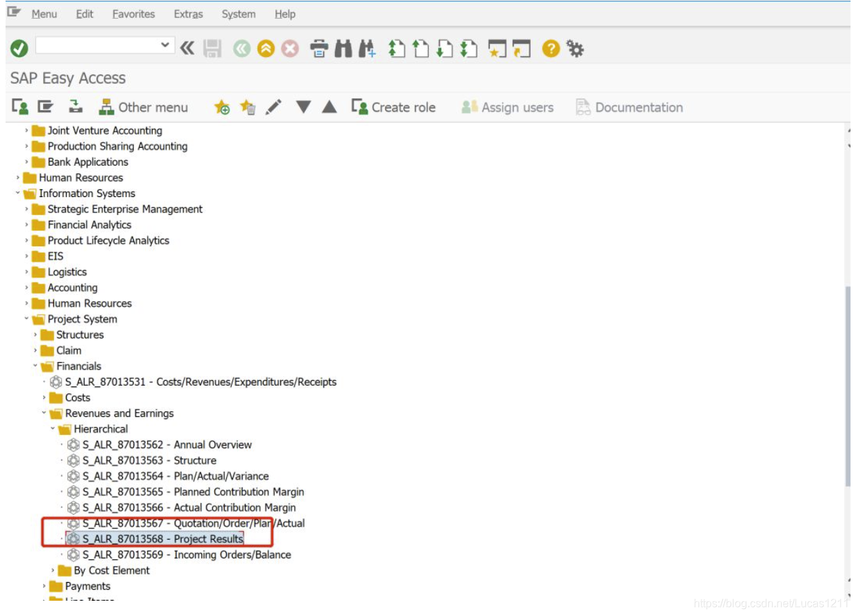Expand the By Cost Element folder
The image size is (854, 616).
53,570
